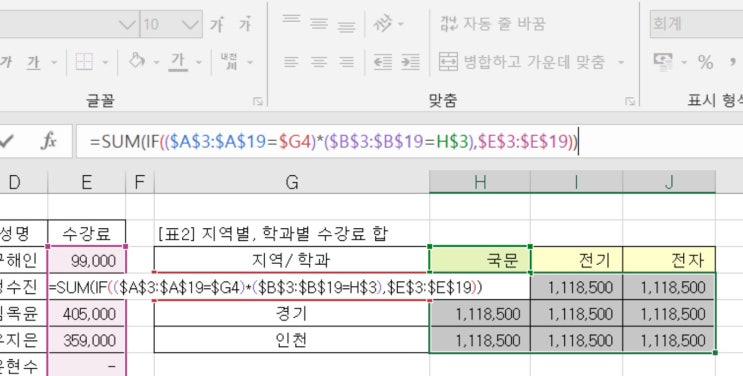
Task: Select column G header
Action: point(291,182)
